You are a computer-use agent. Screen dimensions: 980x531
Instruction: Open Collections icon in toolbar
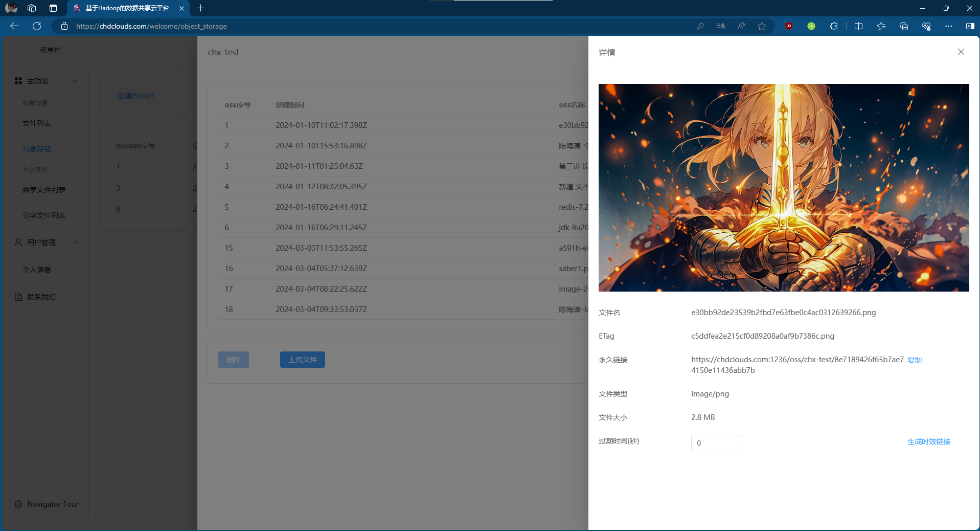pos(903,26)
